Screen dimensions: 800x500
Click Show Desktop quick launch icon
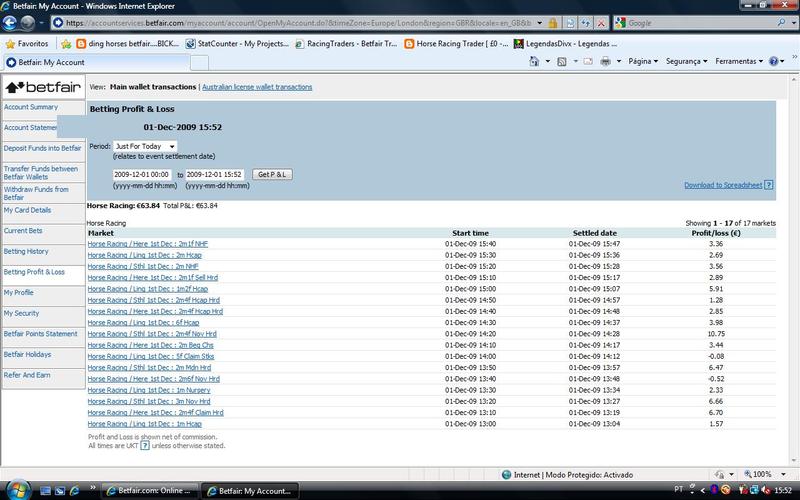[x=45, y=491]
